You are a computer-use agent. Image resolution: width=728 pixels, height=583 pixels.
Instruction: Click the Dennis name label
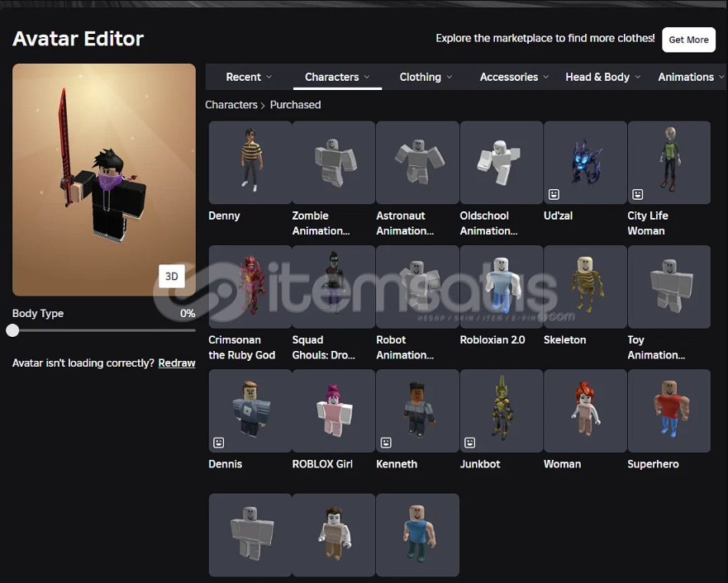[x=226, y=464]
